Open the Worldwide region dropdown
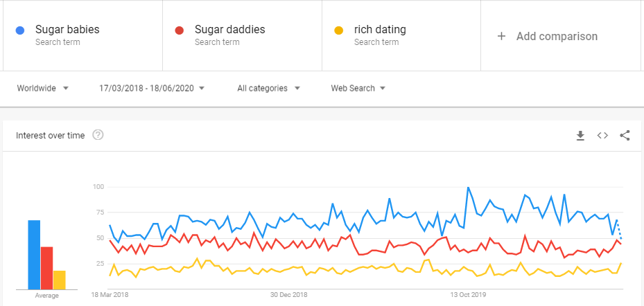The image size is (644, 306). 43,88
